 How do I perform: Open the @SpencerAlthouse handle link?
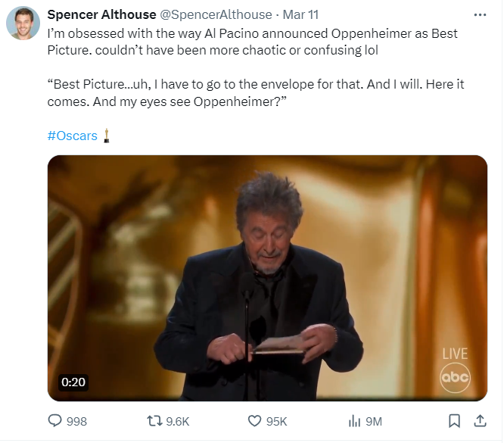[213, 15]
